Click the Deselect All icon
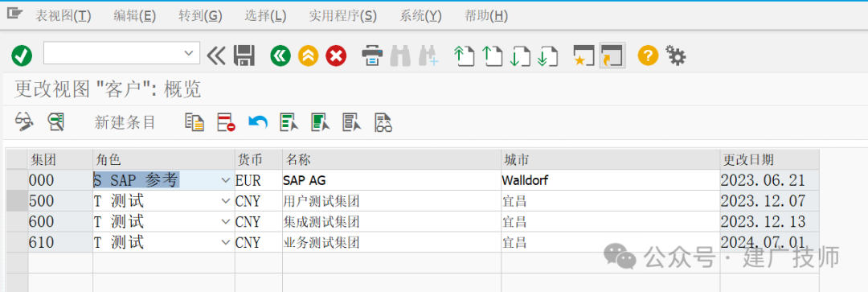The image size is (868, 292). [352, 122]
